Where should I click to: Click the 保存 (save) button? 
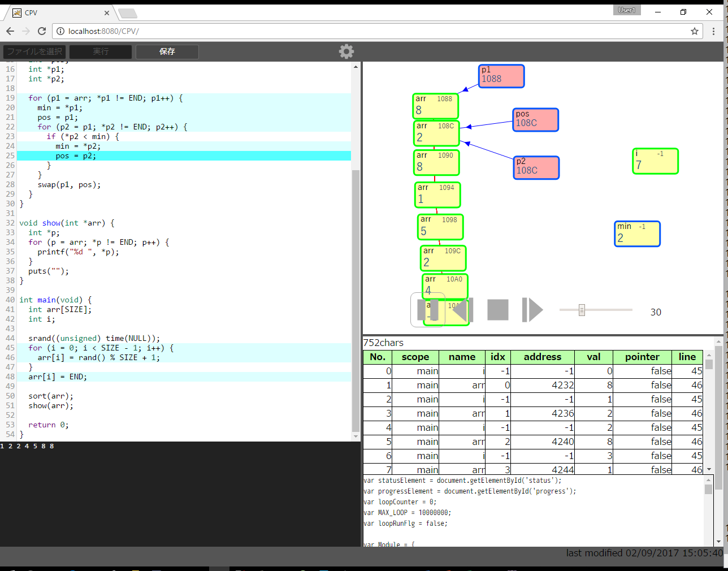[167, 51]
